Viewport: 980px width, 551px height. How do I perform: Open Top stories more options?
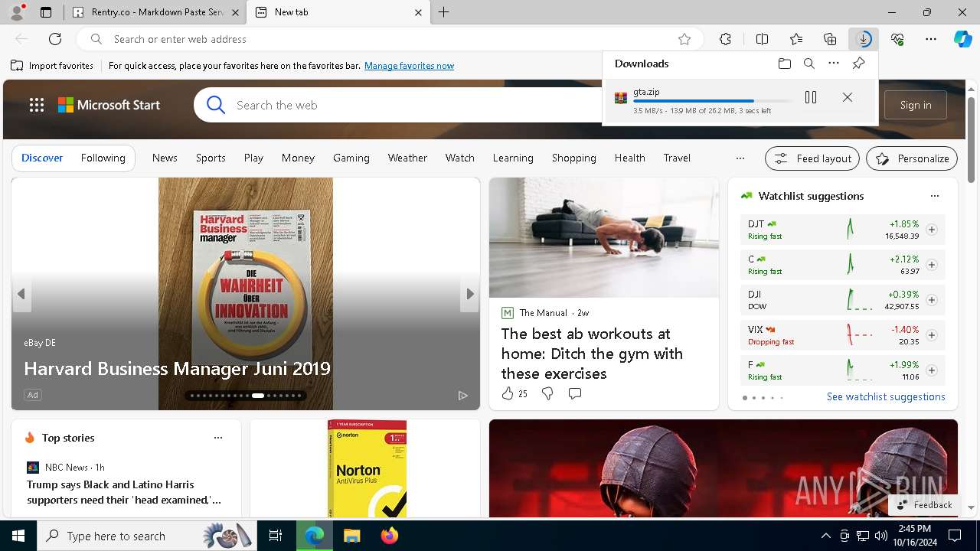point(218,438)
